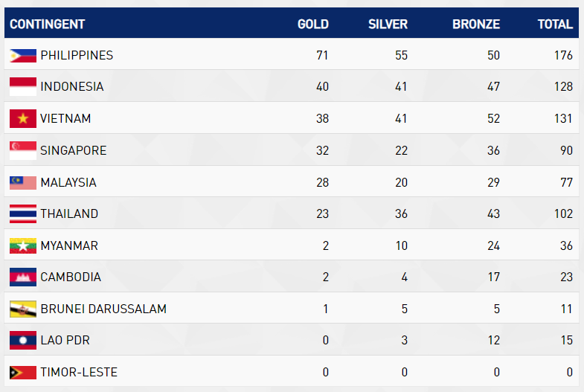The height and width of the screenshot is (392, 584).
Task: Sort by the SILVER column header
Action: tap(388, 25)
